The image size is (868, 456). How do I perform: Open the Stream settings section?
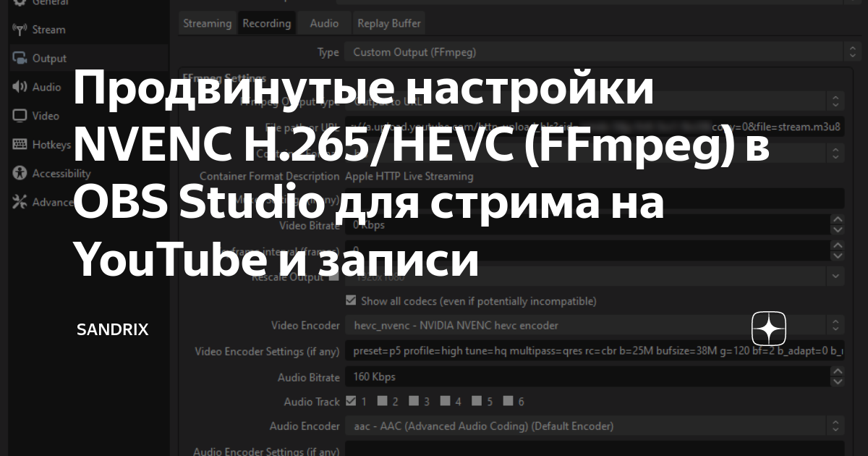43,29
